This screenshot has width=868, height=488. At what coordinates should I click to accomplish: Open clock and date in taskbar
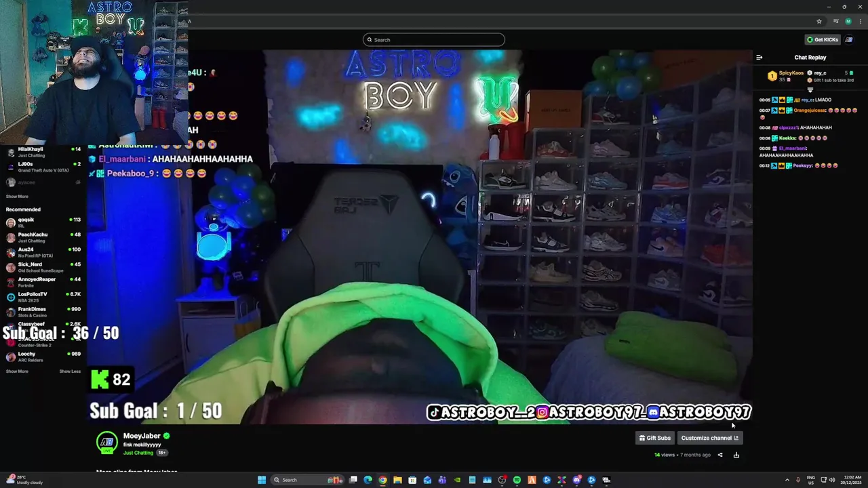850,480
